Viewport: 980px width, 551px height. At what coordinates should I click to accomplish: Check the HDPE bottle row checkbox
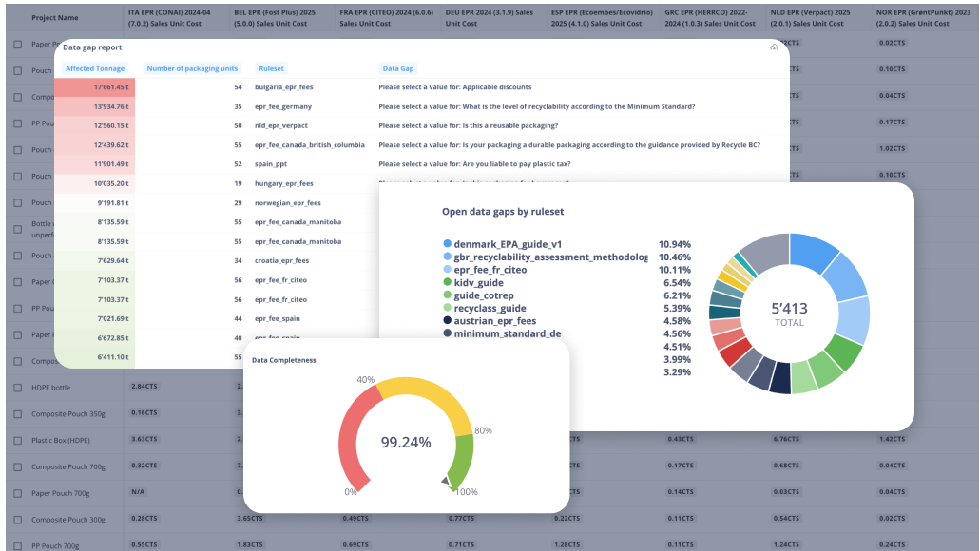[x=18, y=388]
